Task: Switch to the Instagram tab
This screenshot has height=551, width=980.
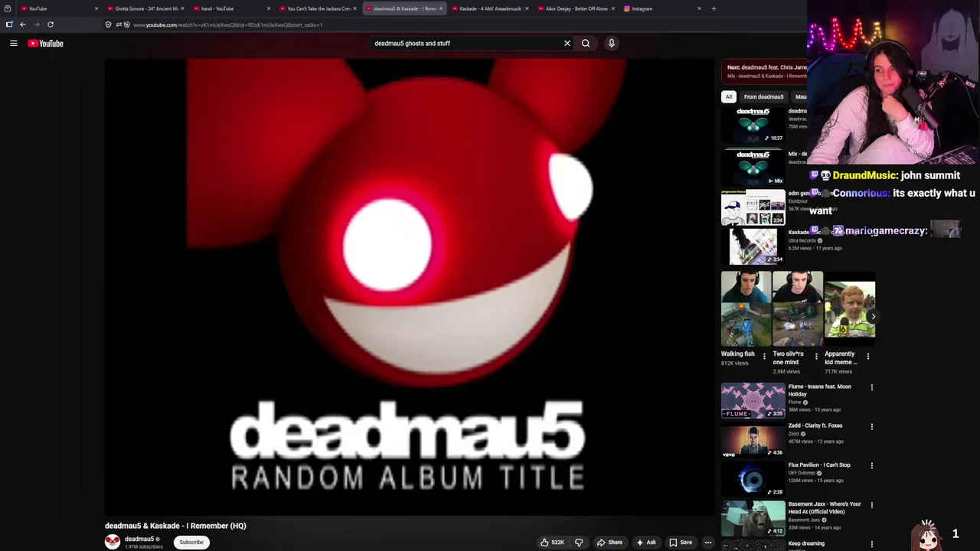Action: click(x=660, y=8)
